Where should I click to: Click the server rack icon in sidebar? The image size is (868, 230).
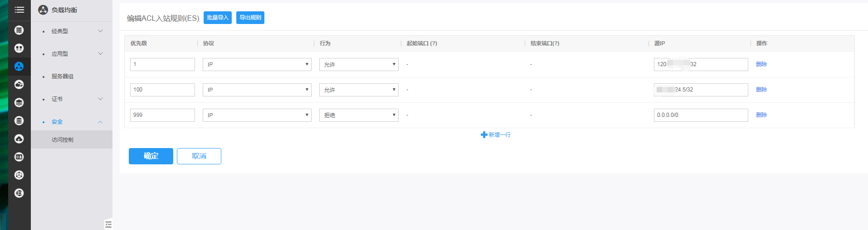19,30
